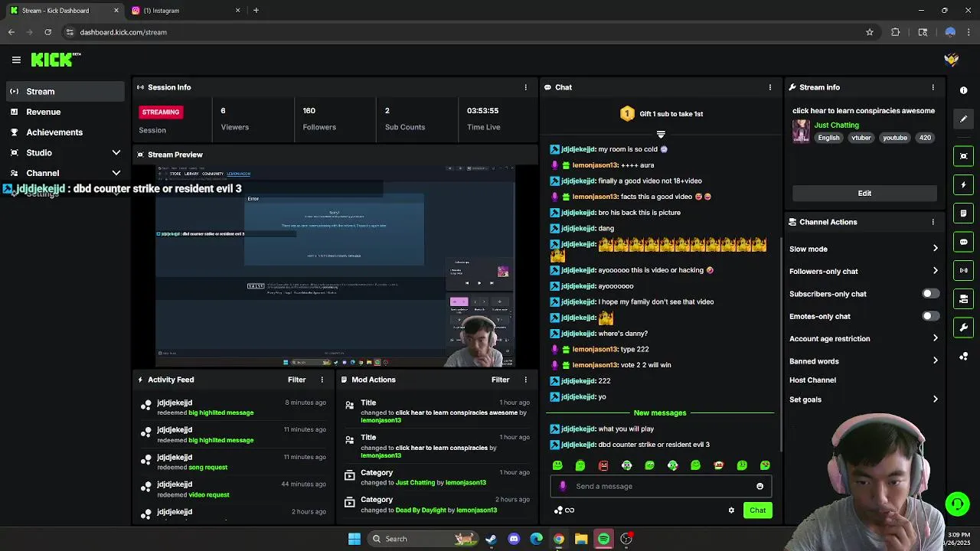Image resolution: width=980 pixels, height=551 pixels.
Task: Collapse the pinned gift leaderboard arrow
Action: [661, 135]
